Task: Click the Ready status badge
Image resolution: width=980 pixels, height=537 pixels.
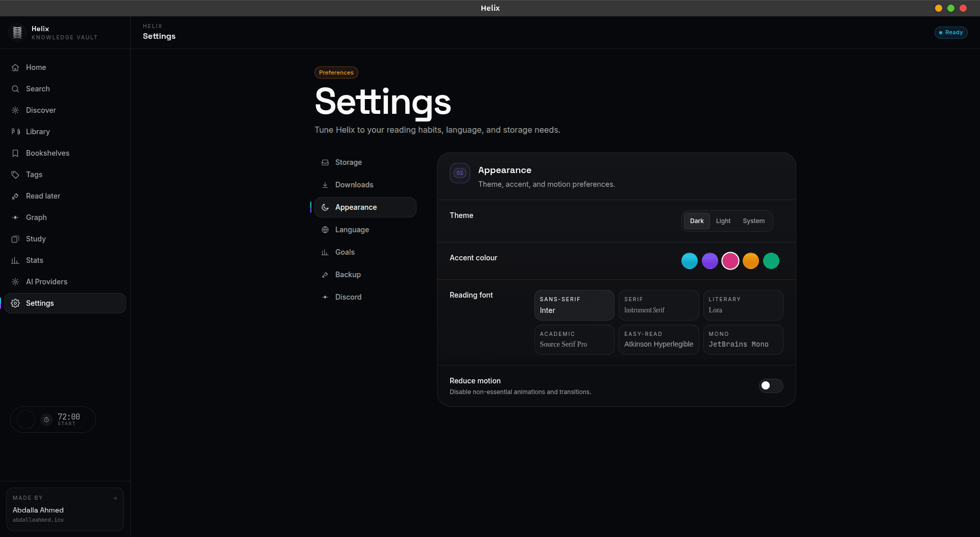Action: point(951,33)
